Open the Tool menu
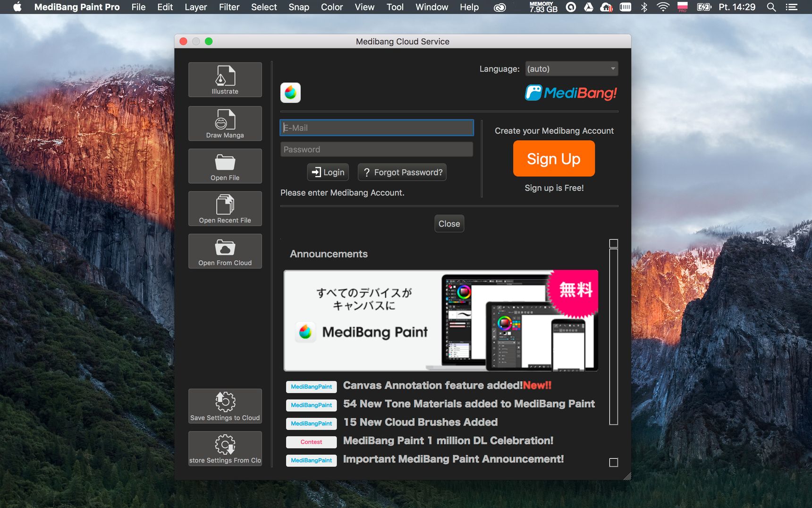Screen dimensions: 812x508 point(395,7)
